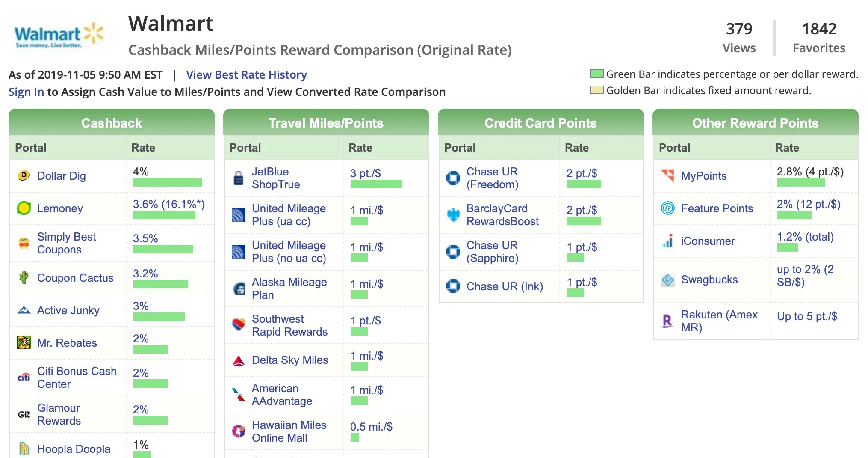Image resolution: width=868 pixels, height=458 pixels.
Task: Select the Rakuten R logo icon
Action: [668, 320]
